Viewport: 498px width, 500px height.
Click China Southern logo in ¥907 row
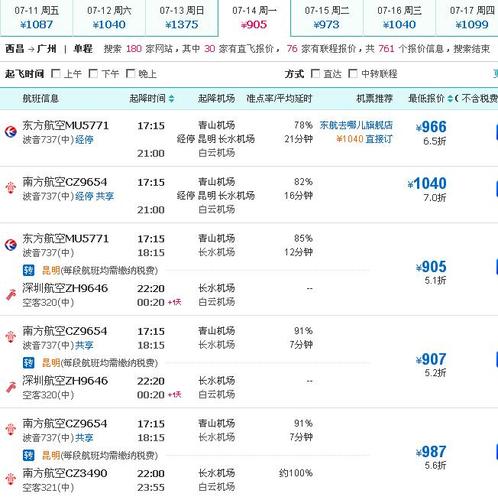pyautogui.click(x=11, y=337)
